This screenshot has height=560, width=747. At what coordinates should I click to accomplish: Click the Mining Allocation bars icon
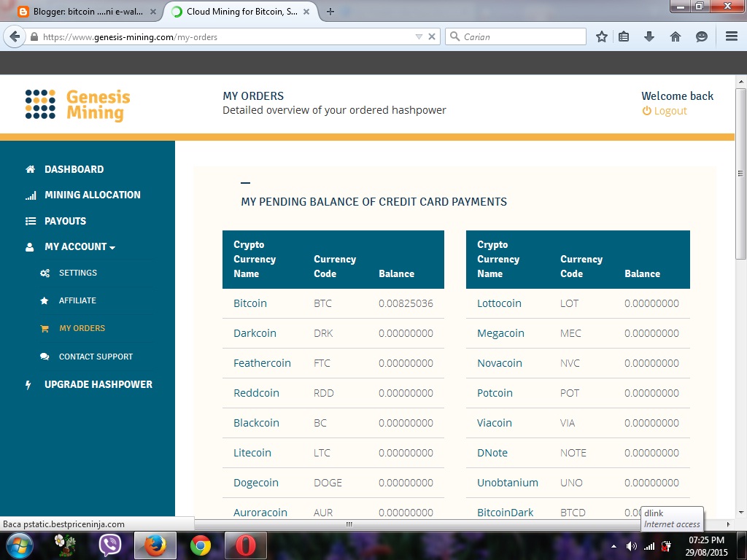31,195
